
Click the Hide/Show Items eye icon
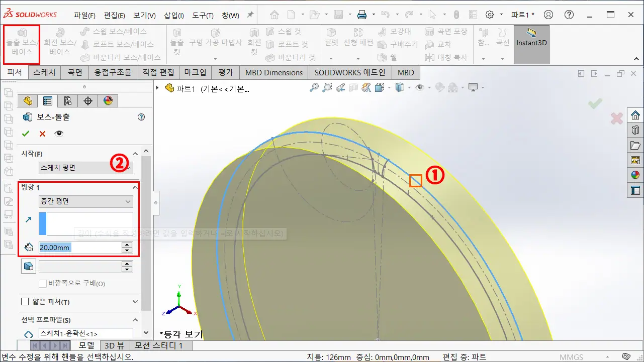pyautogui.click(x=419, y=88)
